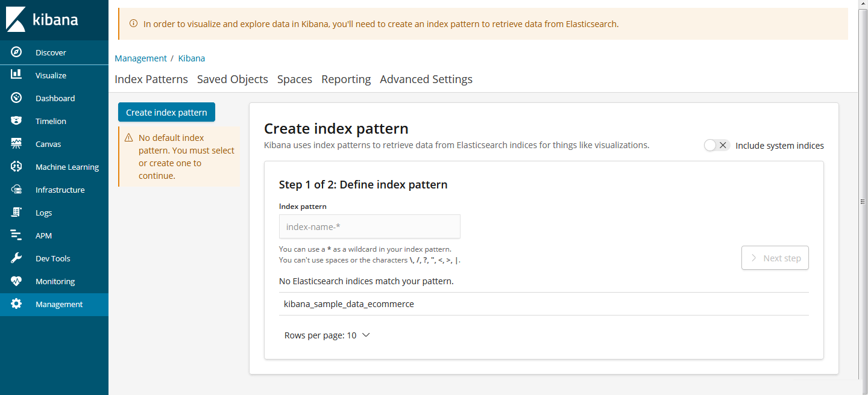The image size is (868, 395).
Task: Click No Elasticsearch indices match your pattern message
Action: [x=366, y=281]
